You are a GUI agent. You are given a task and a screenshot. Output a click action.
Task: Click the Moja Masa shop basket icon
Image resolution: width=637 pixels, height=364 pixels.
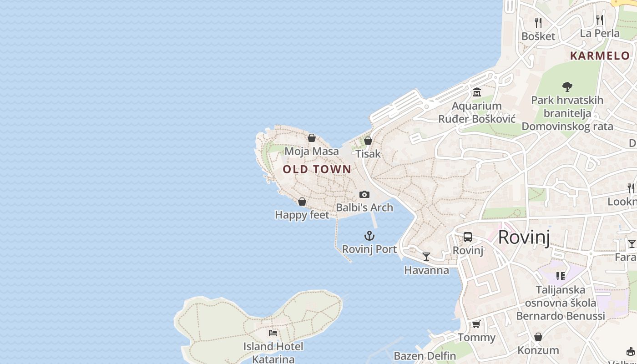point(312,138)
